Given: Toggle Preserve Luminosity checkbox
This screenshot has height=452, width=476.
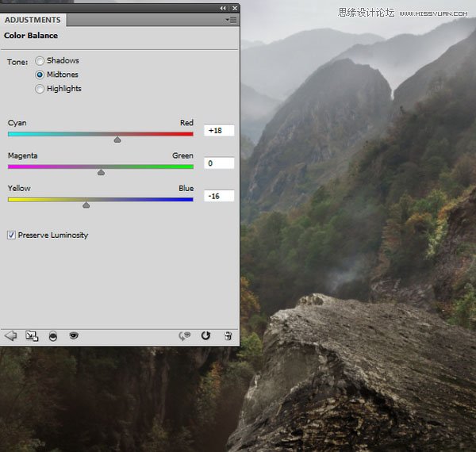Looking at the screenshot, I should [11, 235].
